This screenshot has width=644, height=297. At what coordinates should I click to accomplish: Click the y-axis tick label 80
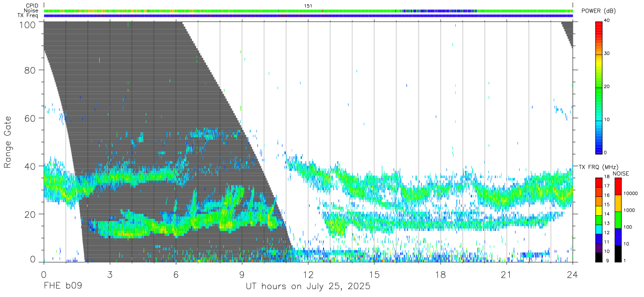(x=30, y=70)
